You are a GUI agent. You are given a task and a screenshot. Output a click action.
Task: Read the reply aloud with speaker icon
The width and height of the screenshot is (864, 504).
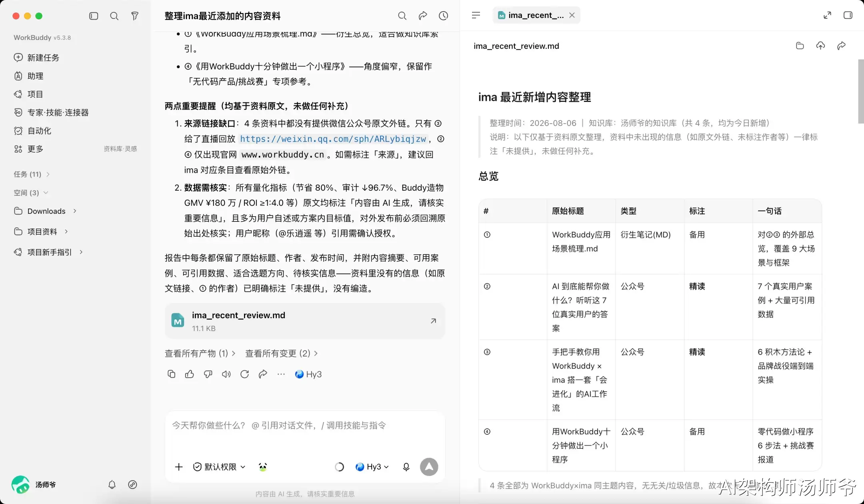pyautogui.click(x=226, y=374)
